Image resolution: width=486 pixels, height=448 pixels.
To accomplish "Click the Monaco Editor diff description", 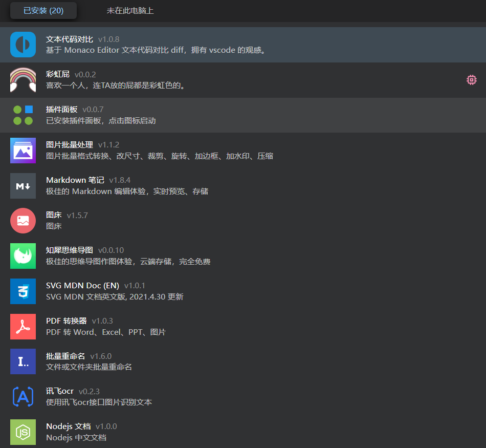I will (156, 50).
